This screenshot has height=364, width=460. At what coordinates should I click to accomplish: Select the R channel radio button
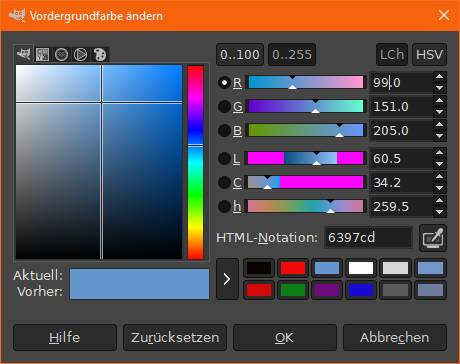tap(224, 82)
